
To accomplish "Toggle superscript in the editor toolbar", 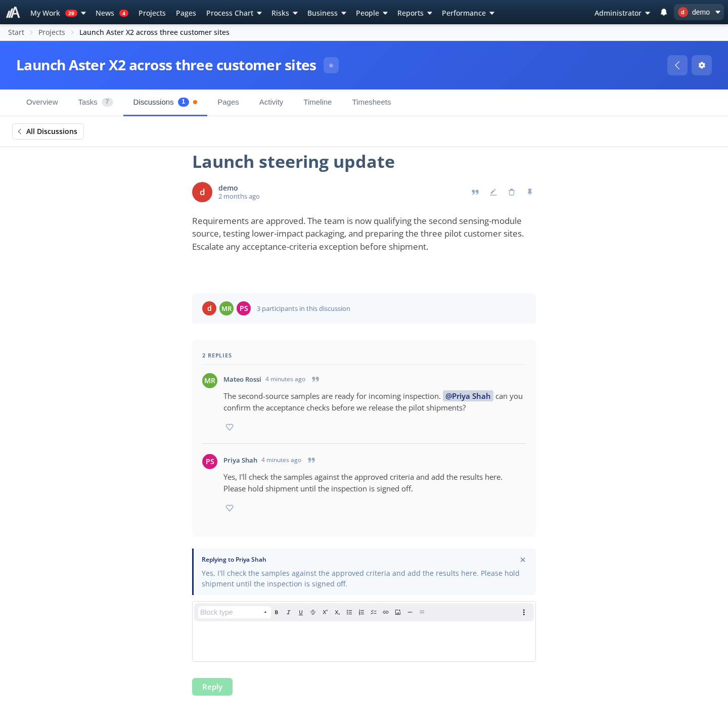I will coord(325,612).
